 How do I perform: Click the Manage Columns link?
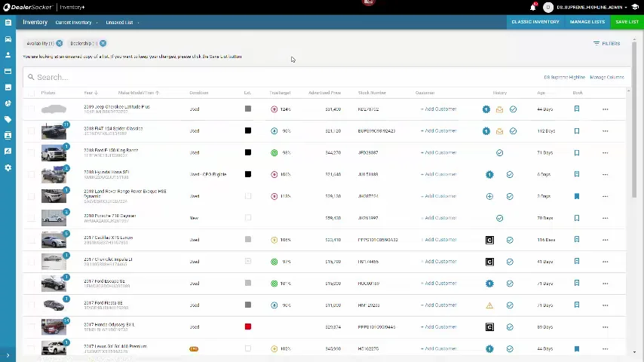pyautogui.click(x=606, y=77)
